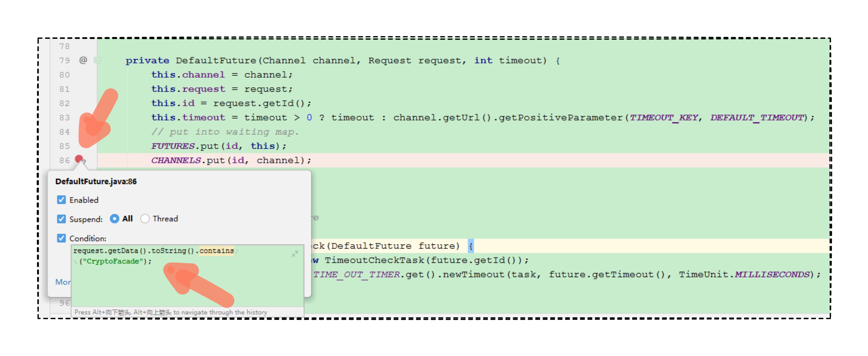Image resolution: width=868 pixels, height=356 pixels.
Task: Click the "CryptoFacade" string literal in condition
Action: [x=113, y=261]
